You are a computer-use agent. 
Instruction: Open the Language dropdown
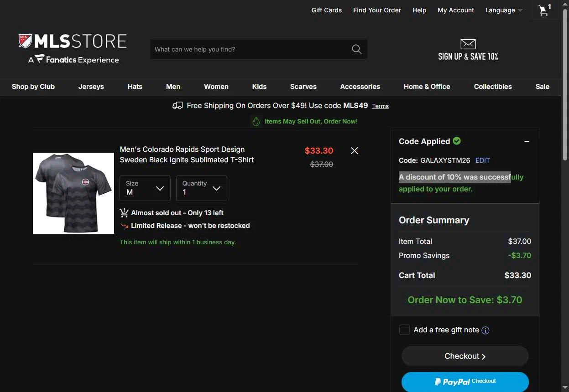[504, 10]
